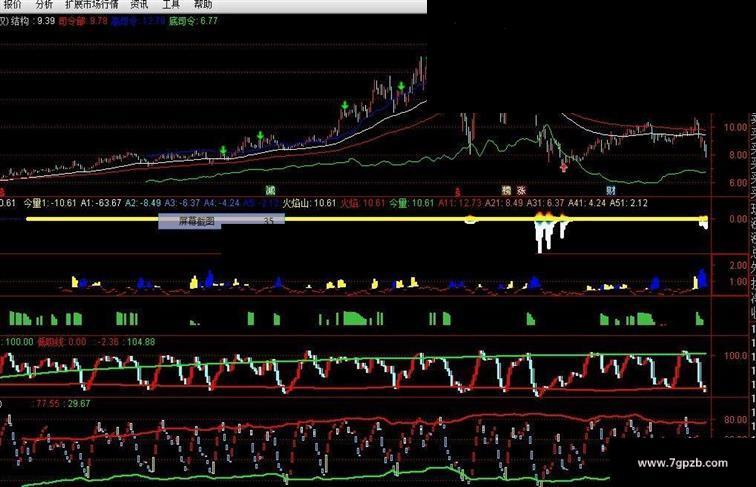Click the 2.00 axis label in volume panel

pyautogui.click(x=738, y=266)
